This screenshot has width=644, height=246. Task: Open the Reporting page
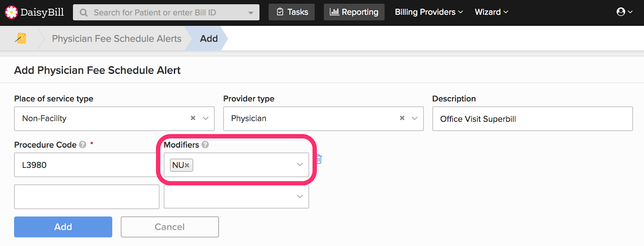click(x=354, y=12)
